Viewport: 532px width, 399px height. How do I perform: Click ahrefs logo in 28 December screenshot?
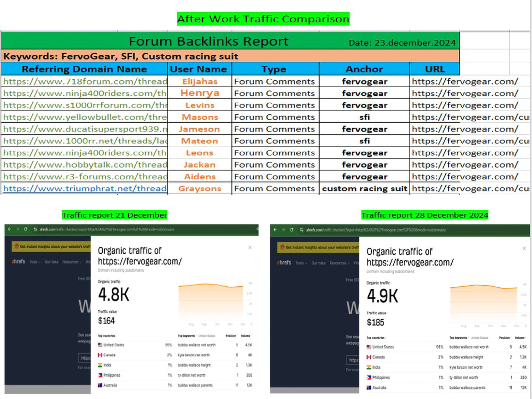tap(284, 263)
